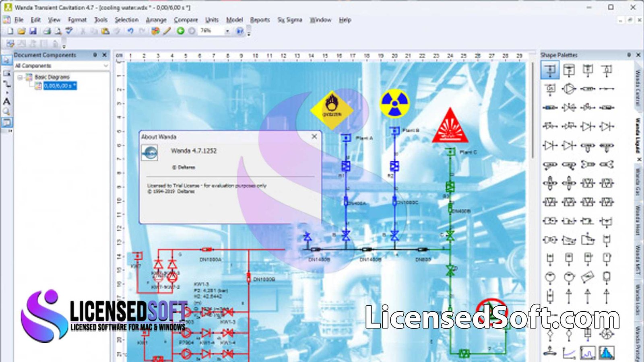Click the Open file icon in the toolbar
This screenshot has height=362, width=644.
click(22, 31)
